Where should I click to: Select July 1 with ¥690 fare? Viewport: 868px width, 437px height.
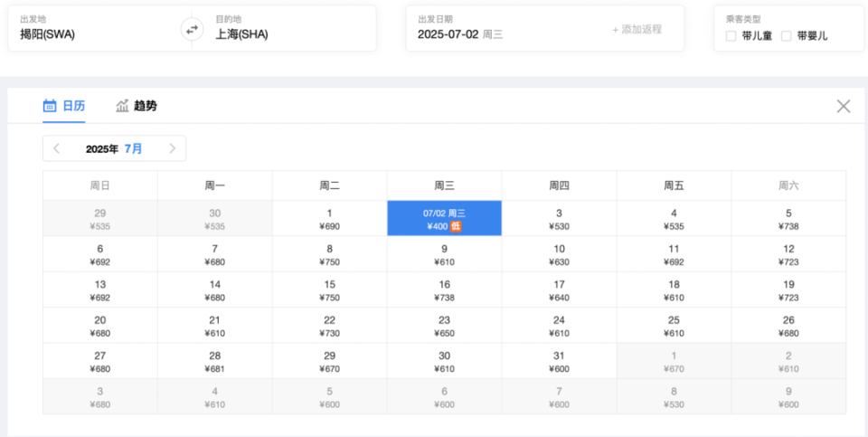(x=329, y=219)
